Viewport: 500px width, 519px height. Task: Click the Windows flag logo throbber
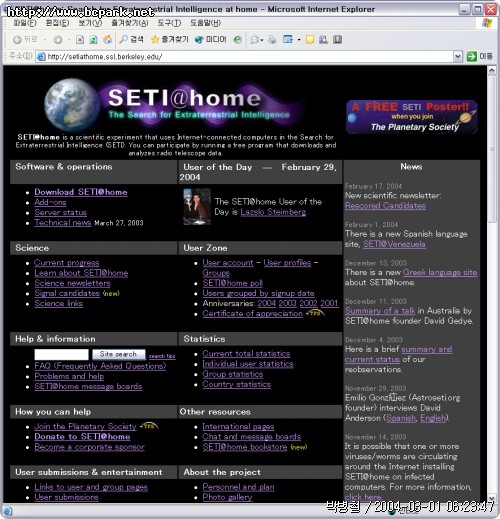[487, 23]
